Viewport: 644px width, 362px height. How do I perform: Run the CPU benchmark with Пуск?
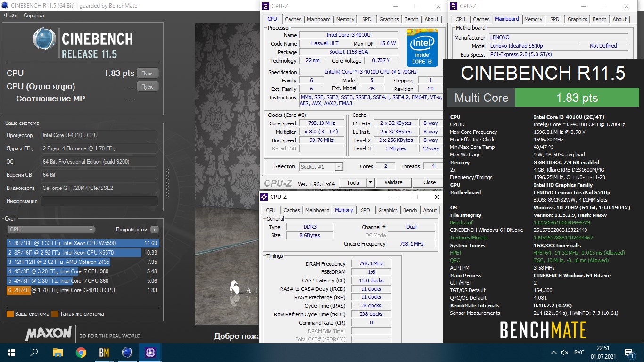coord(148,74)
